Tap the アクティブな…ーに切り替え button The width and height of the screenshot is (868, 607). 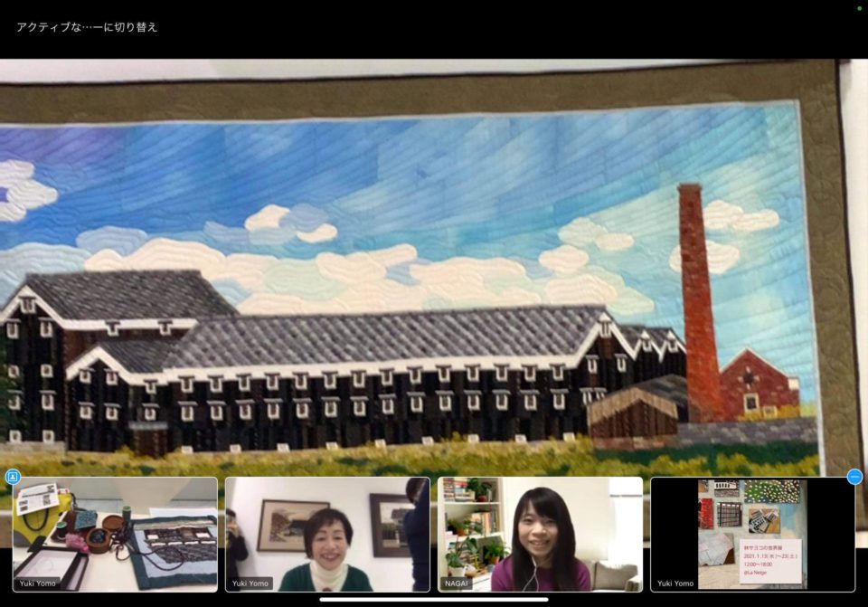coord(87,27)
